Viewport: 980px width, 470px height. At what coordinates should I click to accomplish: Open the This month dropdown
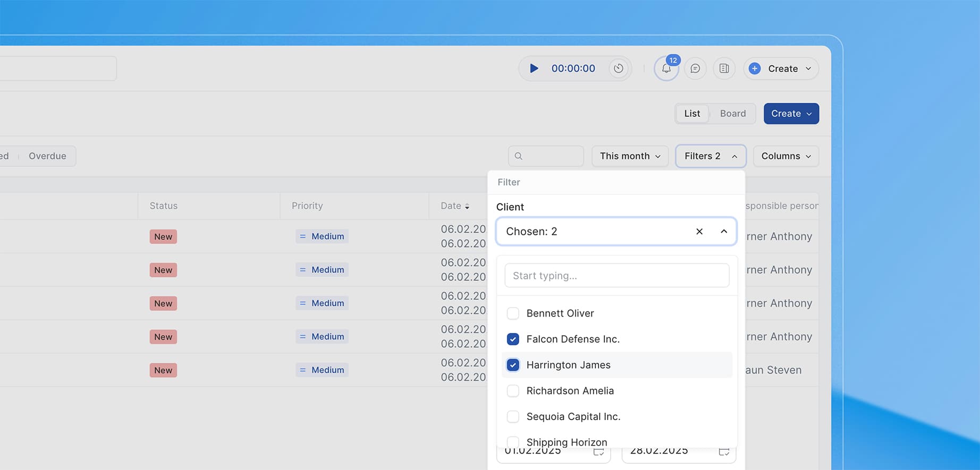click(x=630, y=156)
